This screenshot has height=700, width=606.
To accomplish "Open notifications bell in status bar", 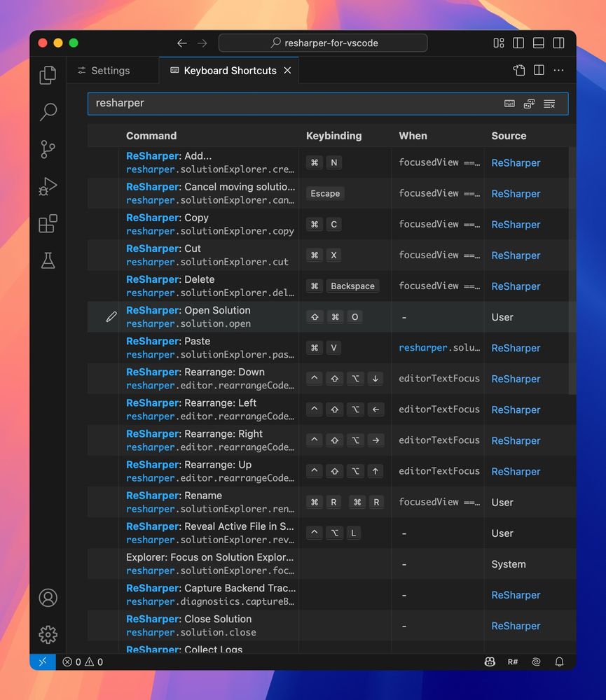I will point(559,661).
